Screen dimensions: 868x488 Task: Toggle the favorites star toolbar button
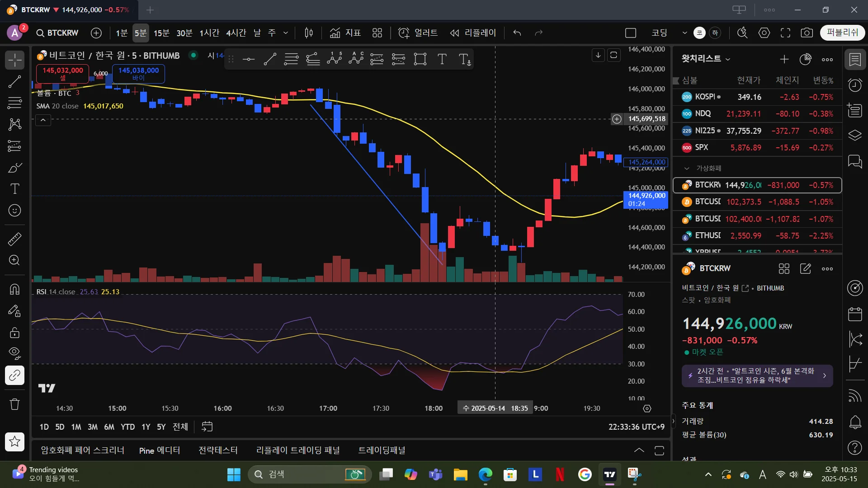pos(14,441)
